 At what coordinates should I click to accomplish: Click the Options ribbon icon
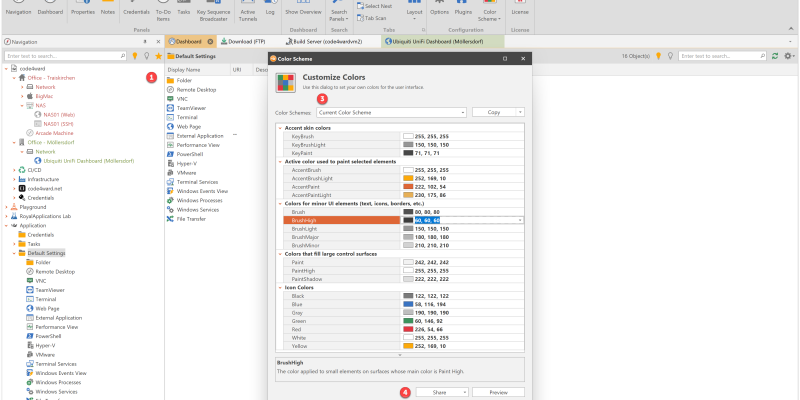[x=439, y=10]
